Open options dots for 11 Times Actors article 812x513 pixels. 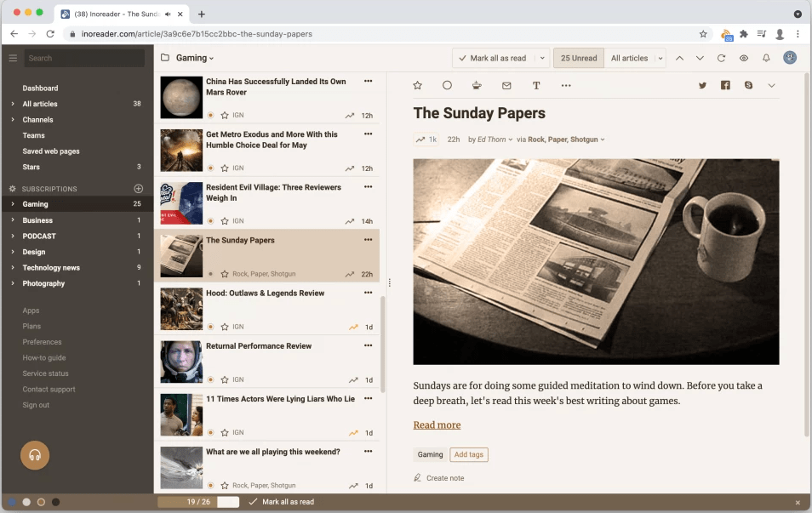(x=369, y=399)
